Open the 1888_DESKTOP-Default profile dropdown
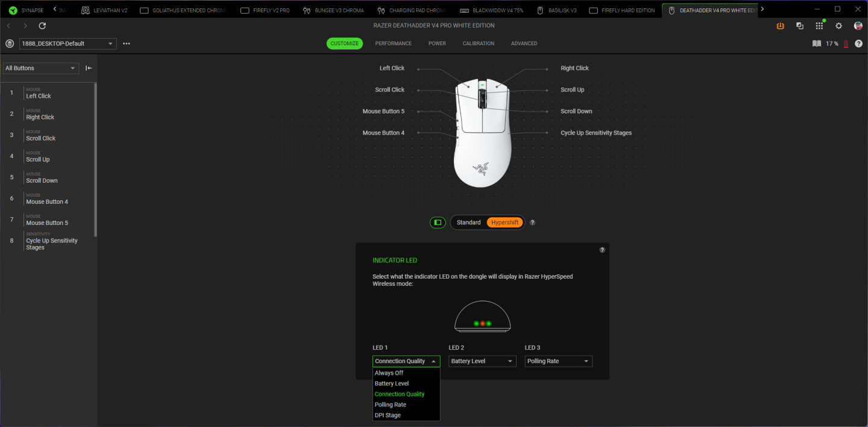Screen dimensions: 868x427 68,43
